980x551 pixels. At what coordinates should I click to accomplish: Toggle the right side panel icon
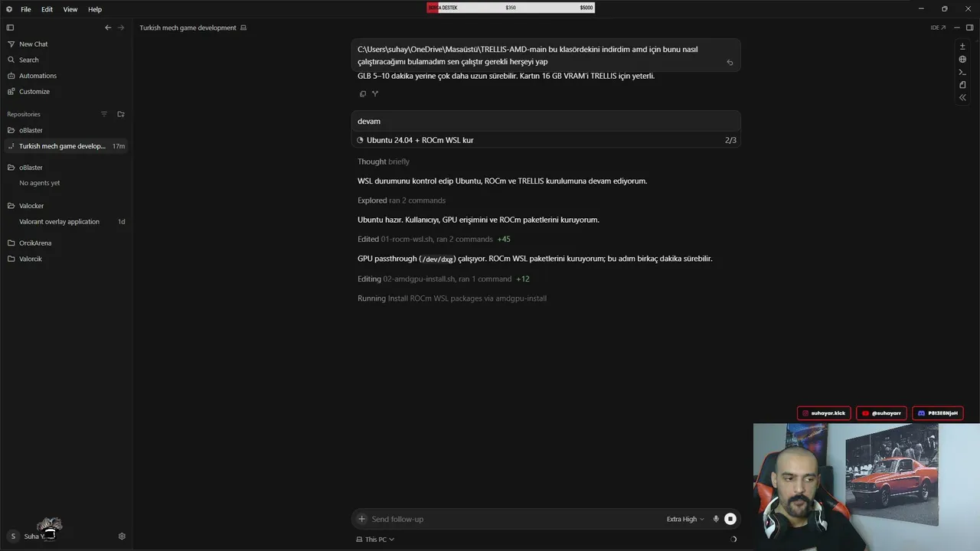[x=970, y=28]
